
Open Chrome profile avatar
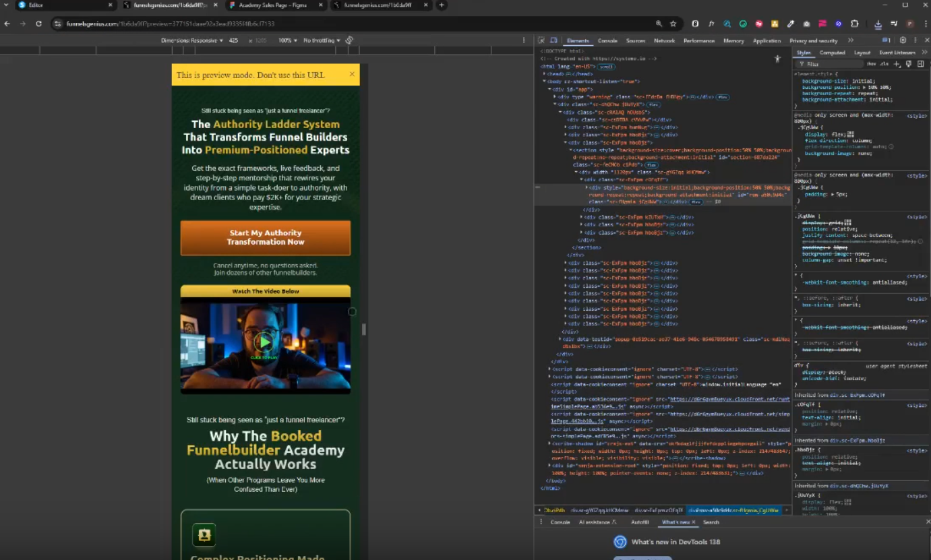pyautogui.click(x=910, y=24)
